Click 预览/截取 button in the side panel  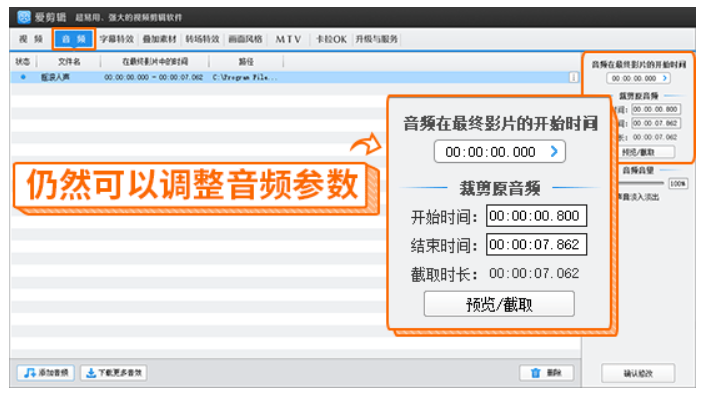click(646, 152)
